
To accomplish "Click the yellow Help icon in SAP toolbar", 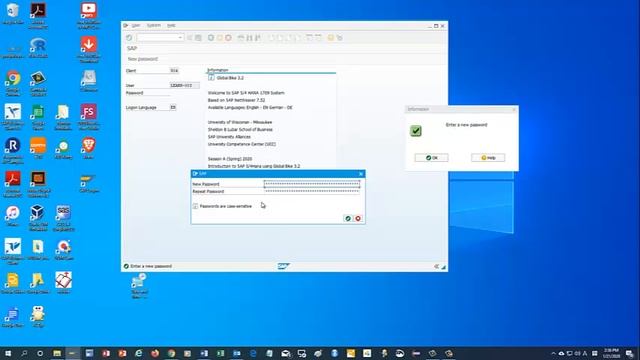I will tap(331, 38).
